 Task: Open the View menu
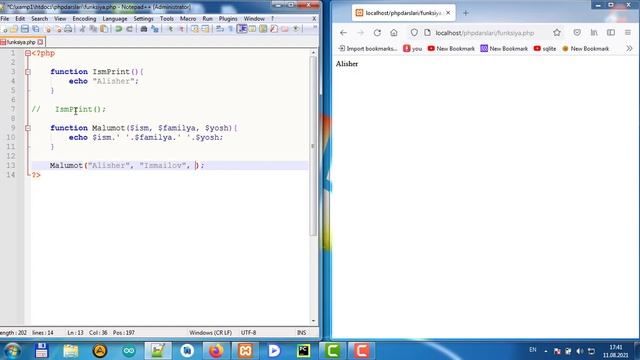[x=60, y=19]
